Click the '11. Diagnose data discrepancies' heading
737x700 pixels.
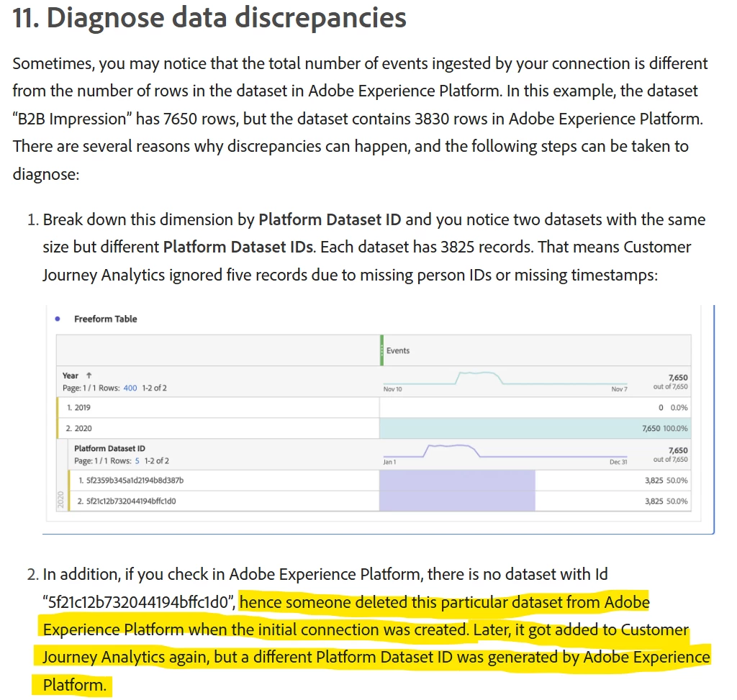click(209, 18)
